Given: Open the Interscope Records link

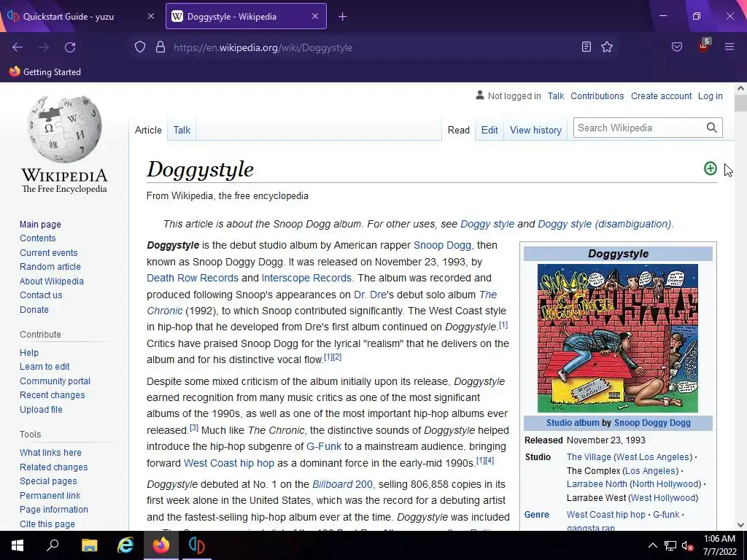Looking at the screenshot, I should point(306,278).
